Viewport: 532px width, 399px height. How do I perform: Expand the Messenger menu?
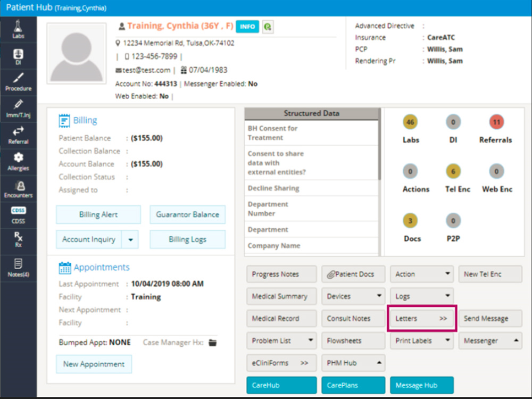(491, 340)
